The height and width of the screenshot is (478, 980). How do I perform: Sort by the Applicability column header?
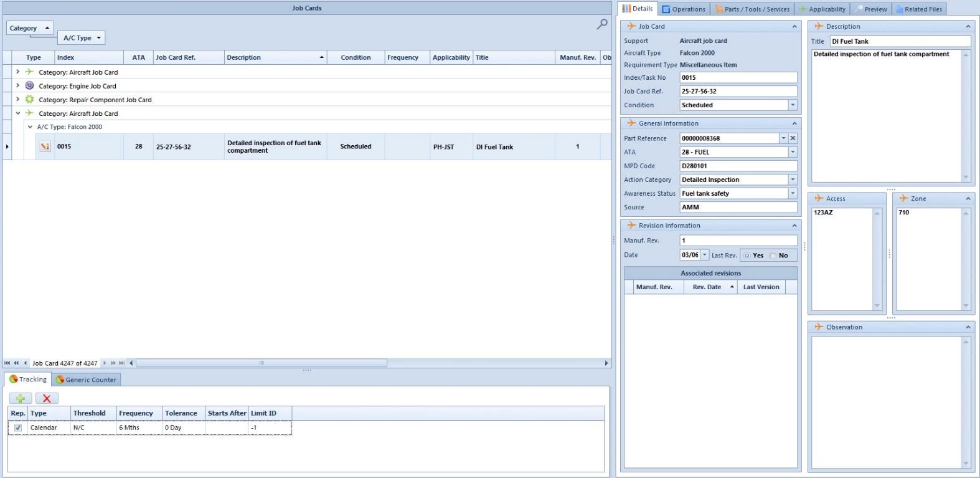click(x=451, y=57)
